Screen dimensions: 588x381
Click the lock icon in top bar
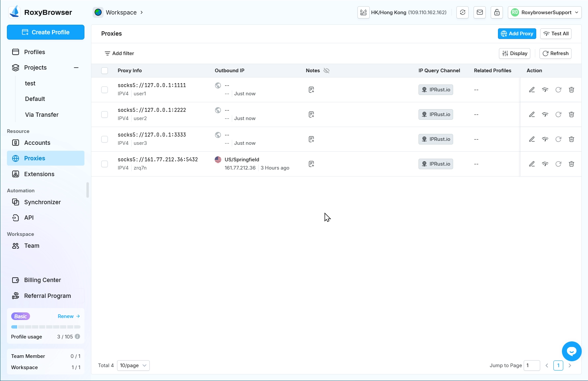[497, 13]
